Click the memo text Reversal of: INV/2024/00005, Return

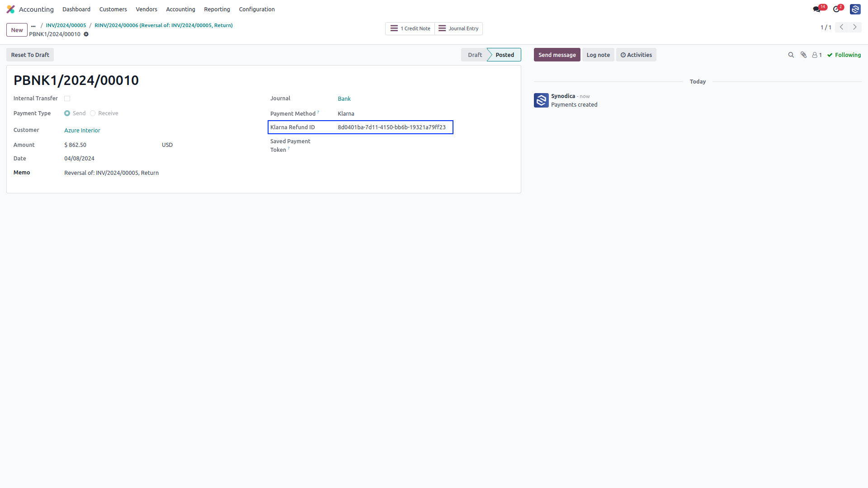pyautogui.click(x=111, y=173)
